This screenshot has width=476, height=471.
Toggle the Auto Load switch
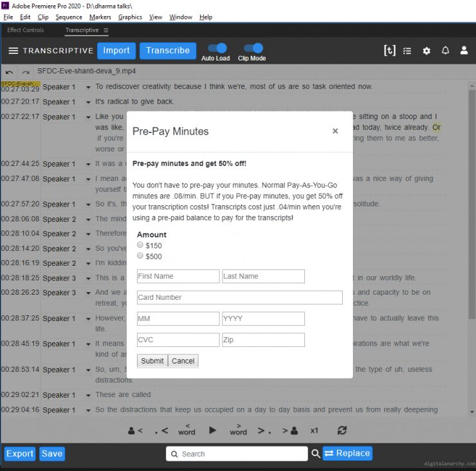tap(217, 48)
